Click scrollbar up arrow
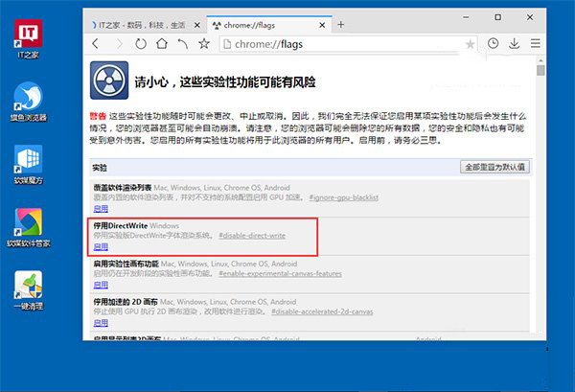Viewport: 575px width, 392px height. point(540,60)
